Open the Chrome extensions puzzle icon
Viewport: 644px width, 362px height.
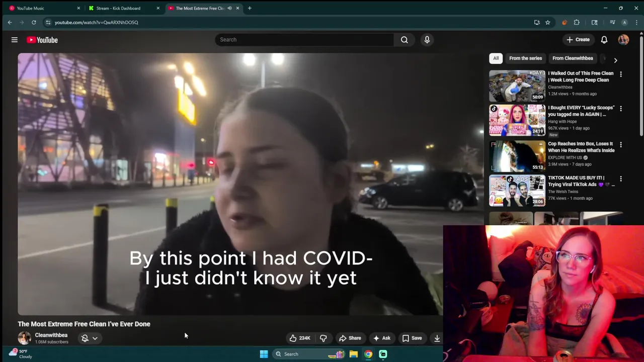coord(577,22)
